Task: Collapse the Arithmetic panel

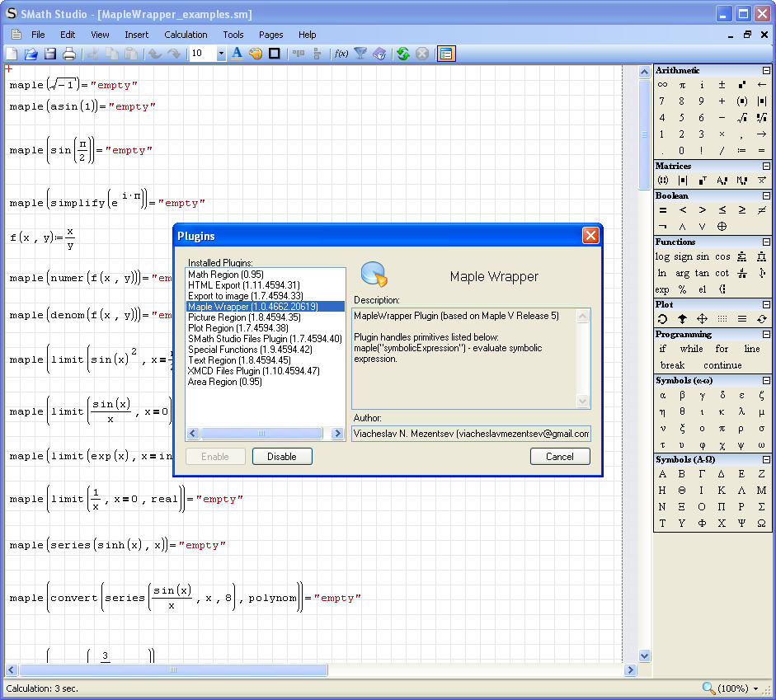Action: click(767, 71)
